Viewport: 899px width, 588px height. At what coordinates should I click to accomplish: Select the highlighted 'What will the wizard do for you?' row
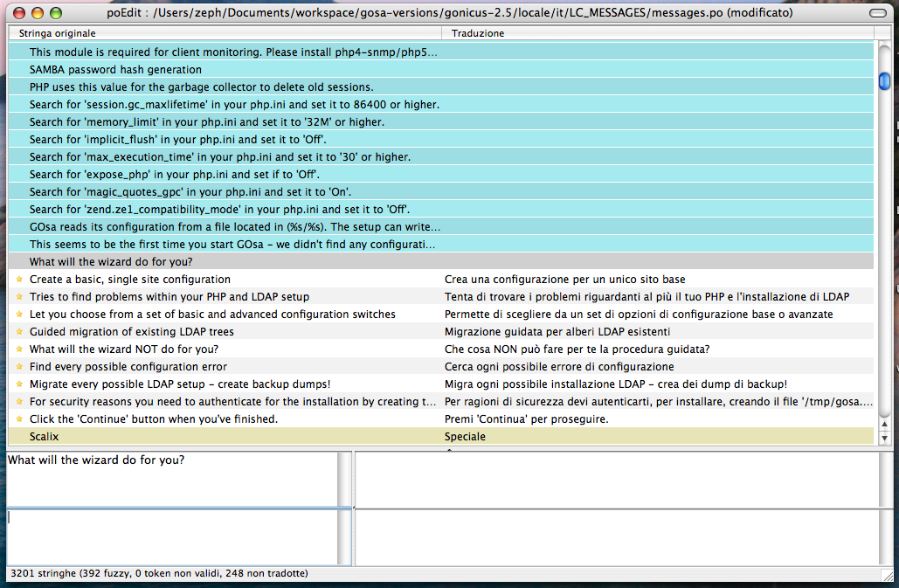111,262
